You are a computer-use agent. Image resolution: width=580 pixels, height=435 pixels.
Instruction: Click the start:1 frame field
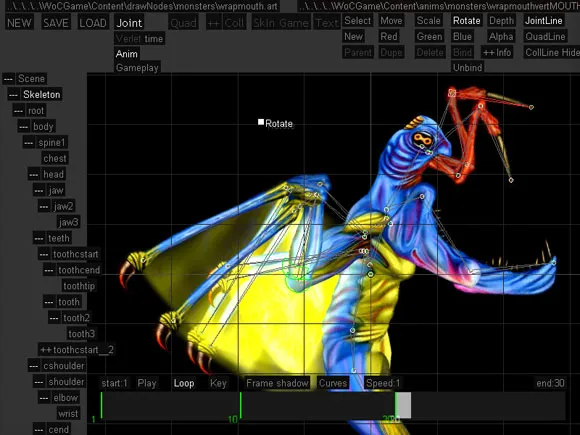point(114,383)
